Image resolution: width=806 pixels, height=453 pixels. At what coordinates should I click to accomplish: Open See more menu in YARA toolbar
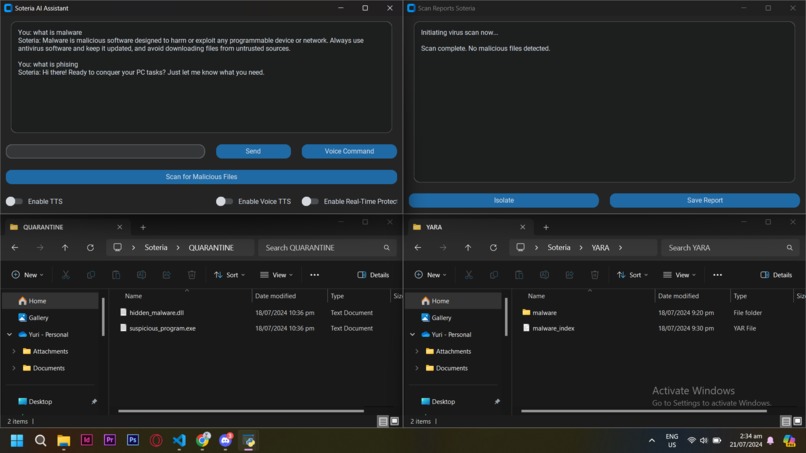[x=718, y=275]
